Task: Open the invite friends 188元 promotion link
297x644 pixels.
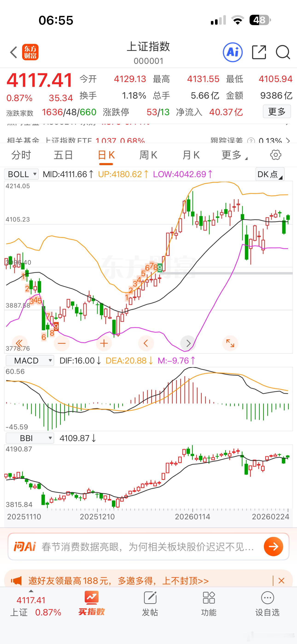Action: [x=119, y=580]
